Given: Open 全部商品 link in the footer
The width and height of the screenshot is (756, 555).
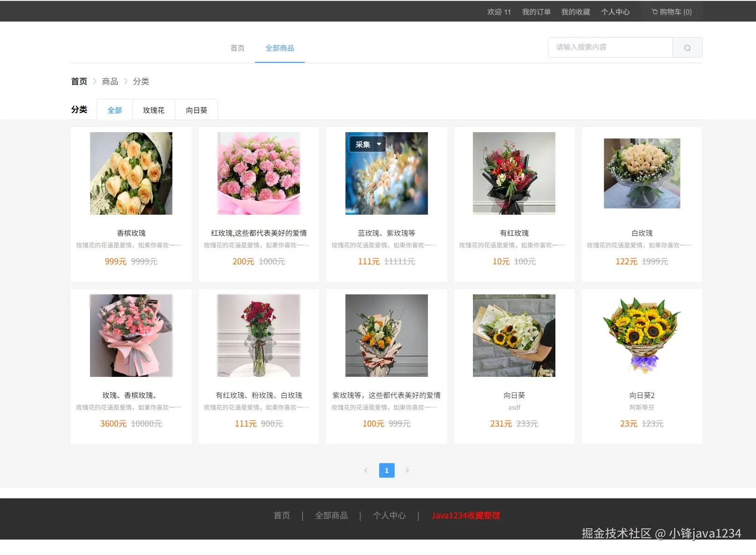Looking at the screenshot, I should (331, 516).
